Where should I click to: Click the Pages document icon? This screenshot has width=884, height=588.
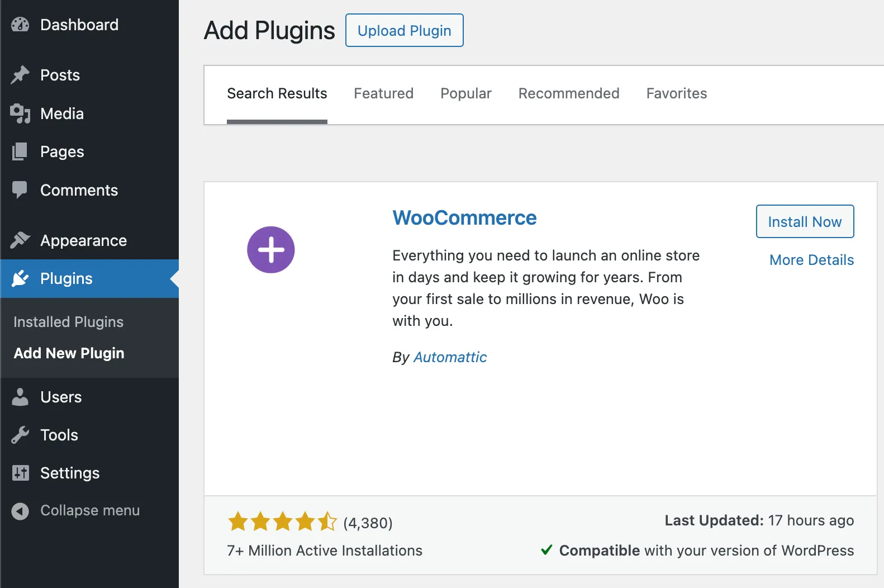[x=20, y=151]
